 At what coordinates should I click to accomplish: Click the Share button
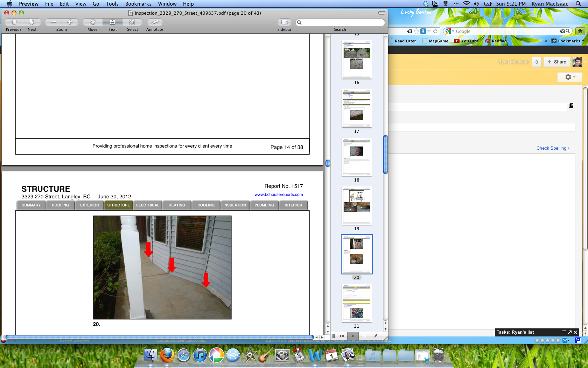[557, 62]
